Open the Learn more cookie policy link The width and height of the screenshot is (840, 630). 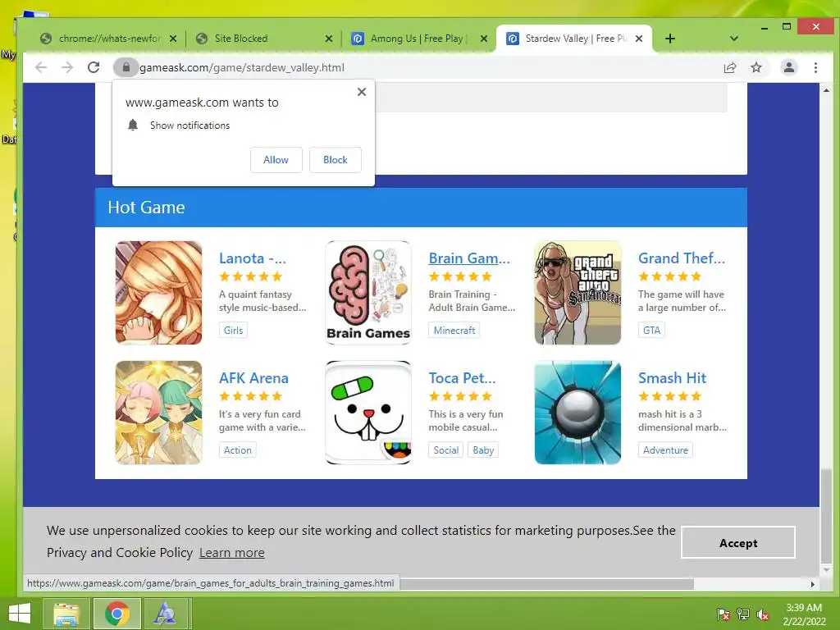coord(232,552)
